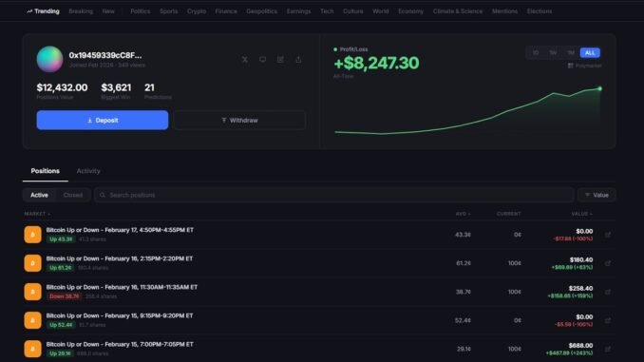Open the Culture category
This screenshot has height=362, width=644.
coord(353,11)
